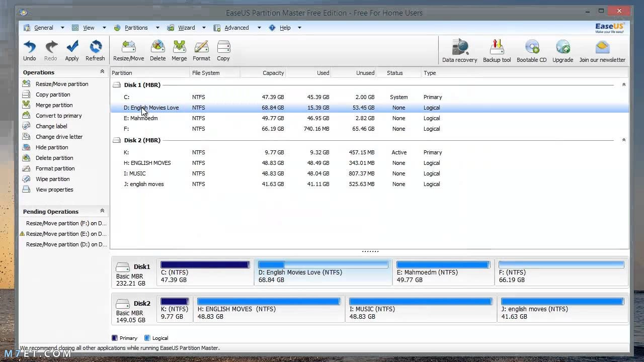Click the Join our newsletter icon

(602, 51)
